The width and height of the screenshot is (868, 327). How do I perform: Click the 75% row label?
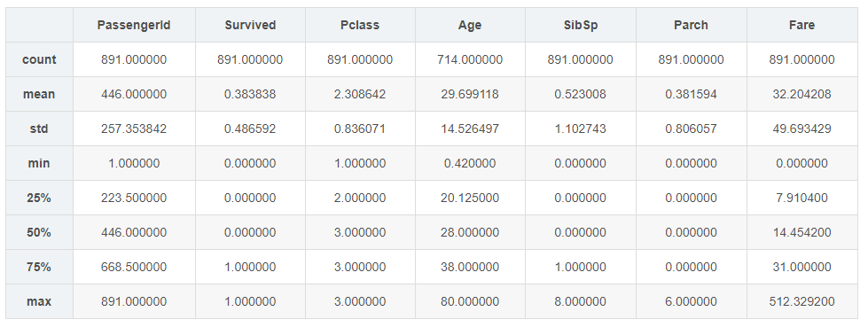point(39,267)
